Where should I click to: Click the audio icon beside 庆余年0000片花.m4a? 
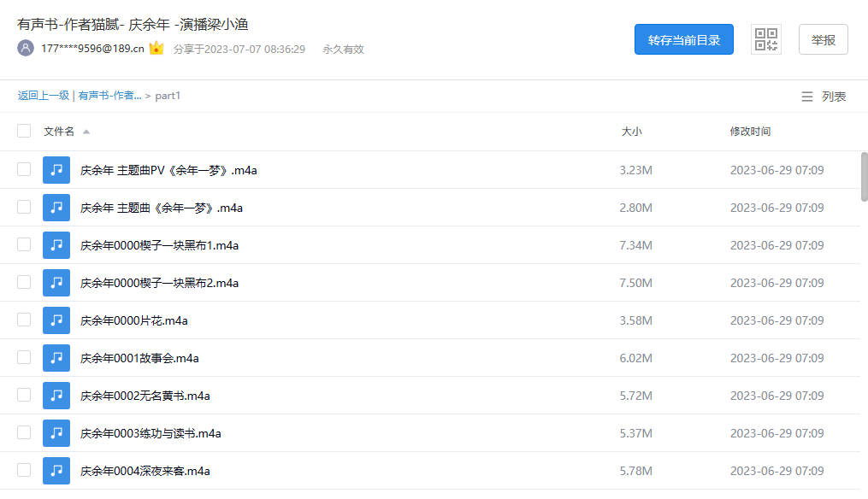tap(56, 320)
